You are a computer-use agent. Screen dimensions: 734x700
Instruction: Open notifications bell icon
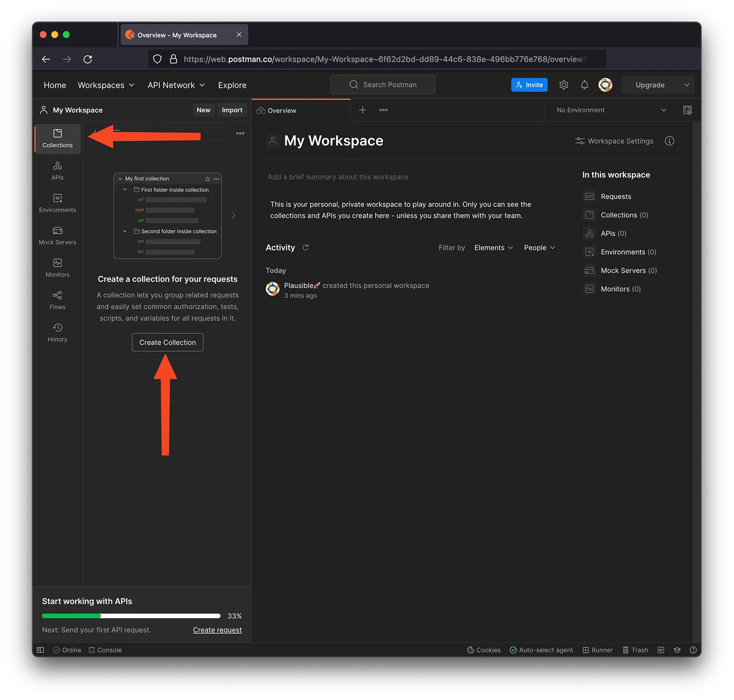[584, 85]
